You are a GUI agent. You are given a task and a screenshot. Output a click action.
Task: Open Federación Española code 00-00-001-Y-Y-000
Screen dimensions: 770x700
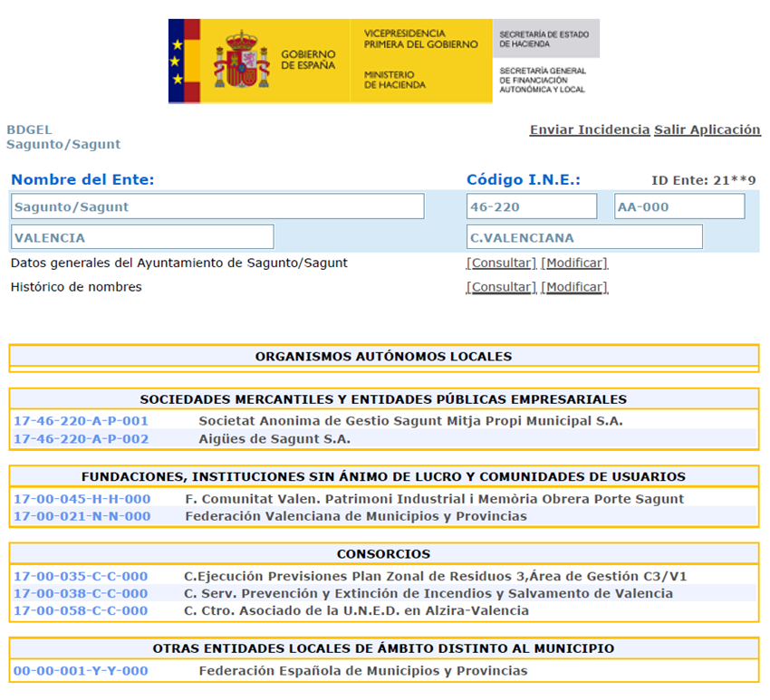point(81,671)
